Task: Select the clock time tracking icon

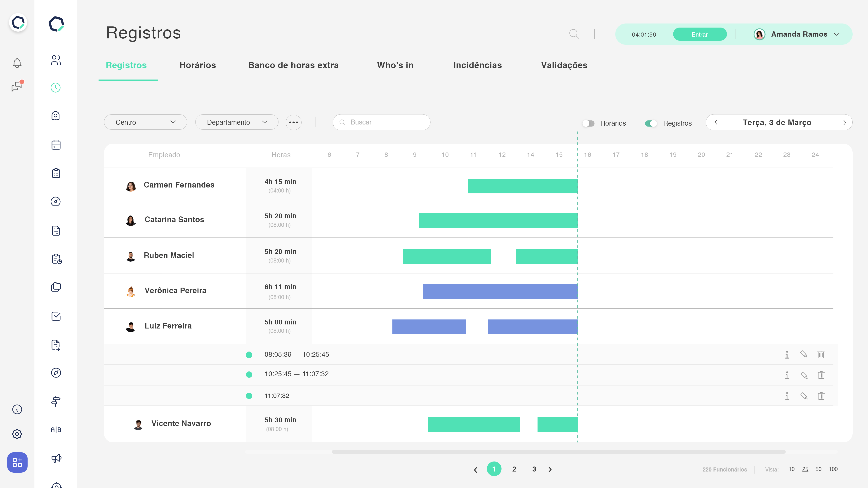Action: 56,88
